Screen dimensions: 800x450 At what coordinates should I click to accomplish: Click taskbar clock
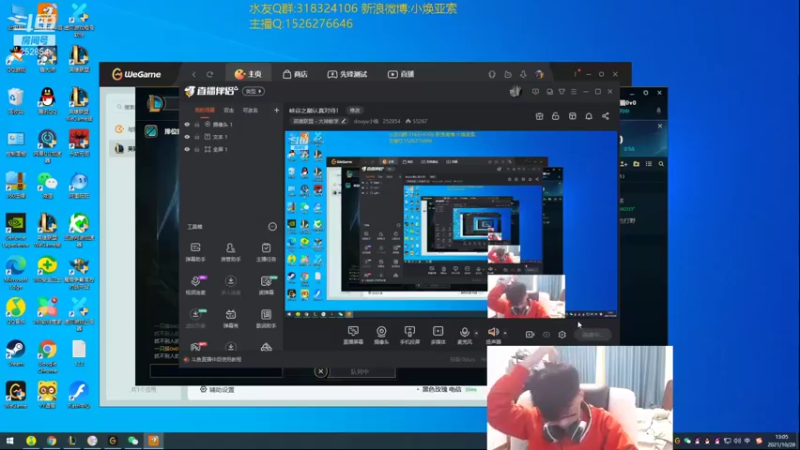(x=781, y=441)
